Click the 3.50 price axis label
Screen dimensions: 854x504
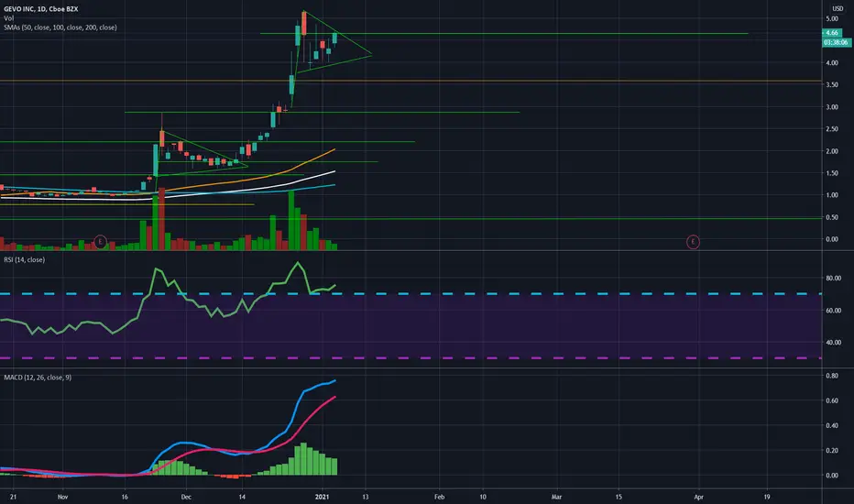coord(832,85)
